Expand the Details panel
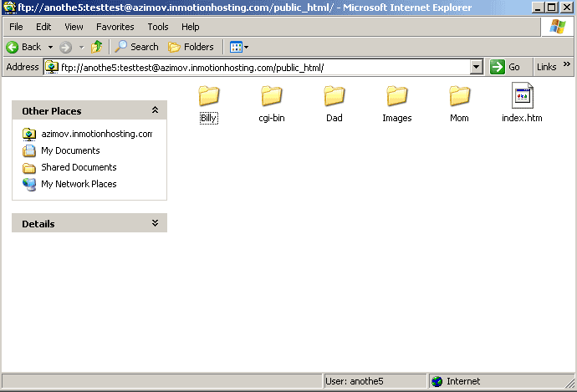The width and height of the screenshot is (577, 392). (155, 223)
